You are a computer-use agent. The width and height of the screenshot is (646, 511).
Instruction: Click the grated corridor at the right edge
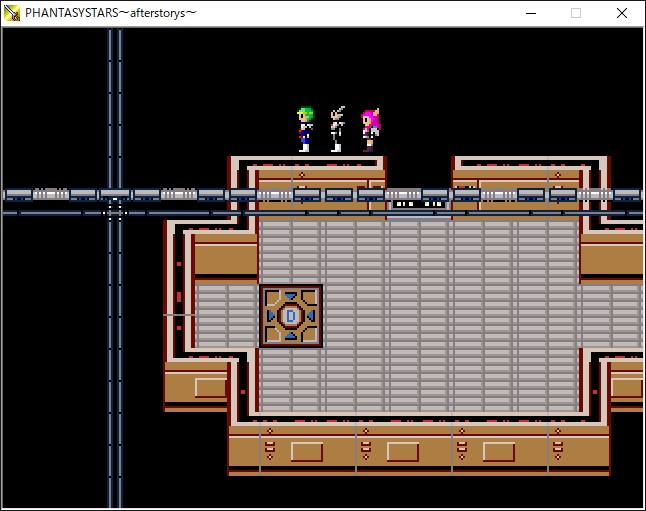(x=612, y=316)
